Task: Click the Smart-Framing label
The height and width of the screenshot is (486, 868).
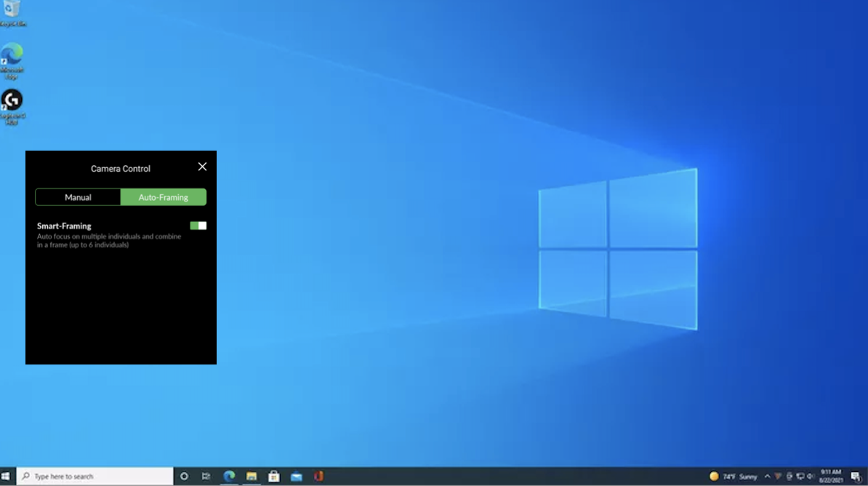Action: click(64, 226)
